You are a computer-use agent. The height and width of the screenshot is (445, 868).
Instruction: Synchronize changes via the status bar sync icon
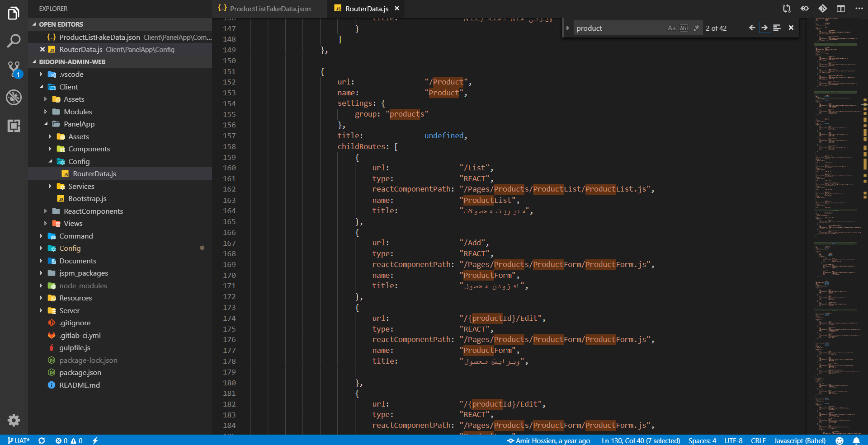pyautogui.click(x=42, y=440)
